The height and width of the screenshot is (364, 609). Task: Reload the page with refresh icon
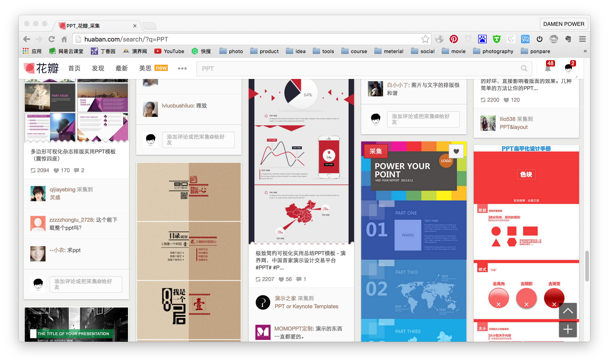tap(52, 39)
